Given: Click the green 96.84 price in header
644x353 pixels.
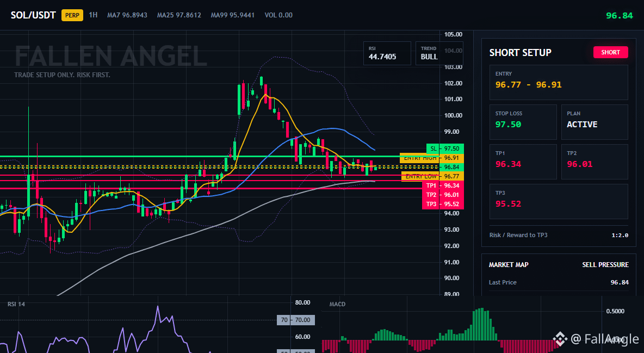Looking at the screenshot, I should click(620, 16).
